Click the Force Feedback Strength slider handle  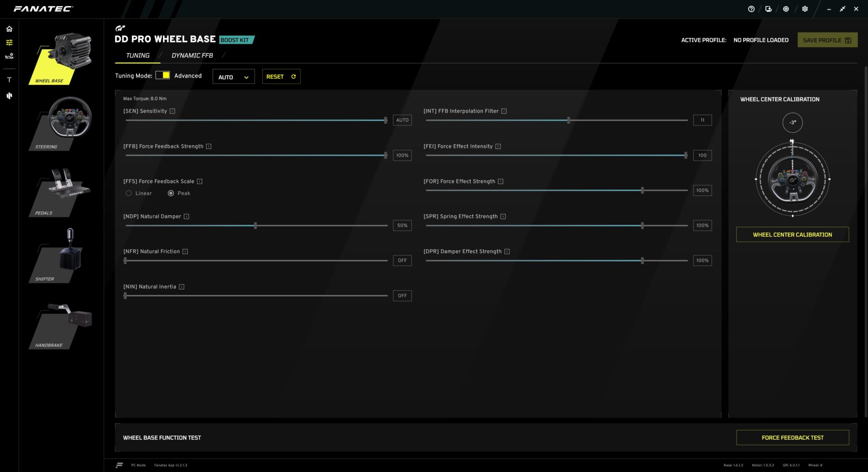(x=386, y=156)
